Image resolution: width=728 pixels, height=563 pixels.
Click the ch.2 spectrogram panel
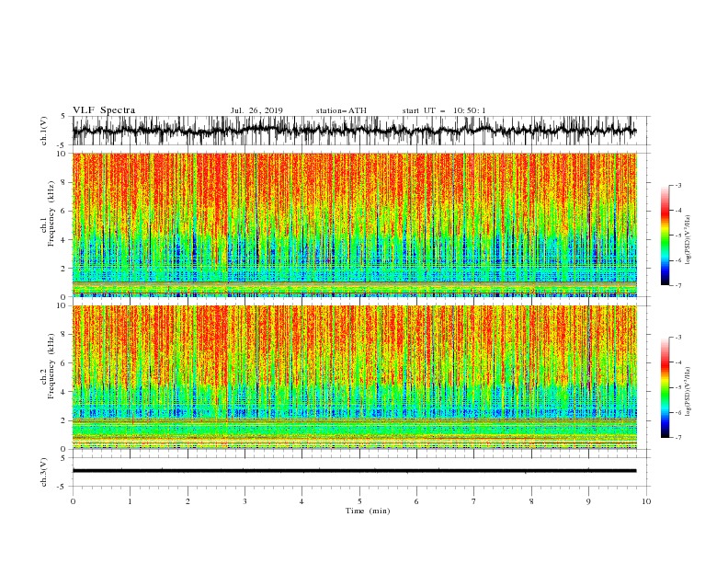click(x=354, y=377)
